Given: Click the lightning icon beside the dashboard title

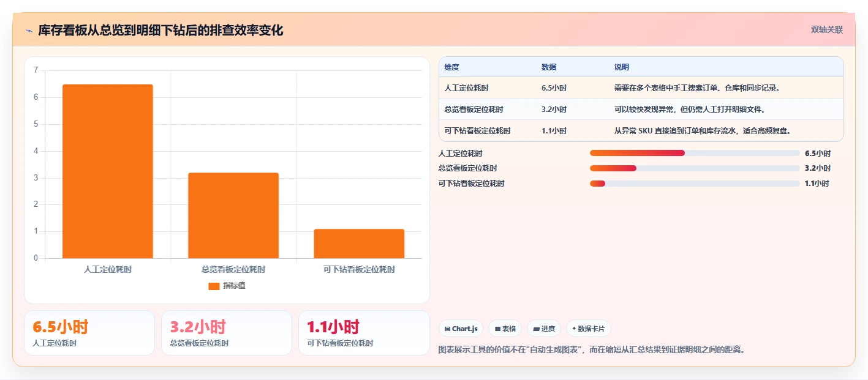Looking at the screenshot, I should (x=29, y=31).
